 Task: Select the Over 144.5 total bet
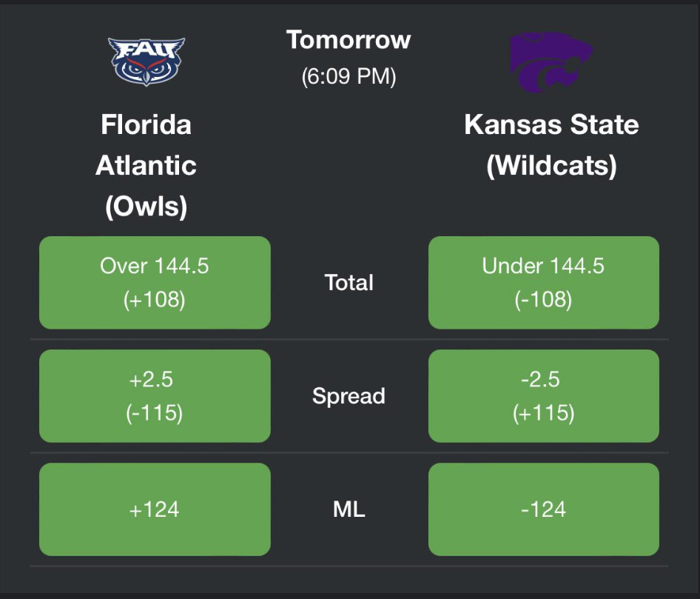155,282
